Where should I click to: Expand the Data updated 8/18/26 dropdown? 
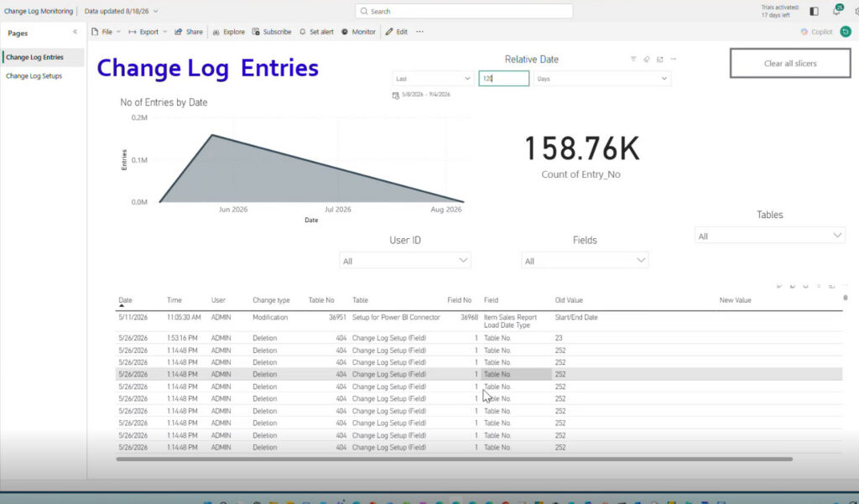121,11
